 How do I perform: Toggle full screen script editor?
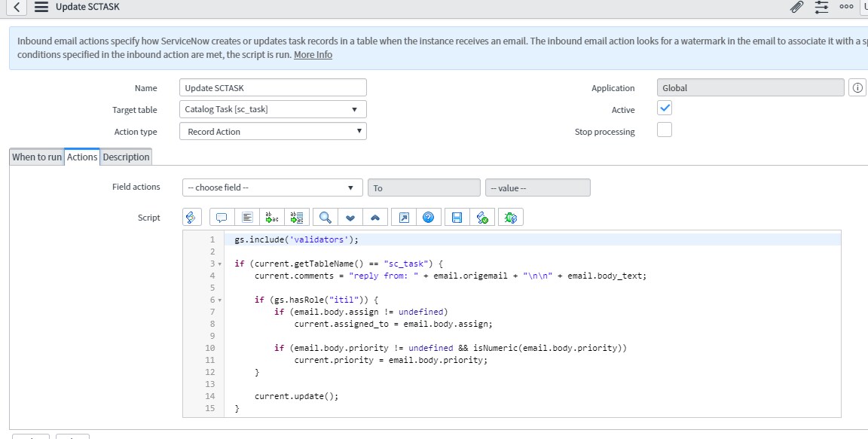[404, 218]
